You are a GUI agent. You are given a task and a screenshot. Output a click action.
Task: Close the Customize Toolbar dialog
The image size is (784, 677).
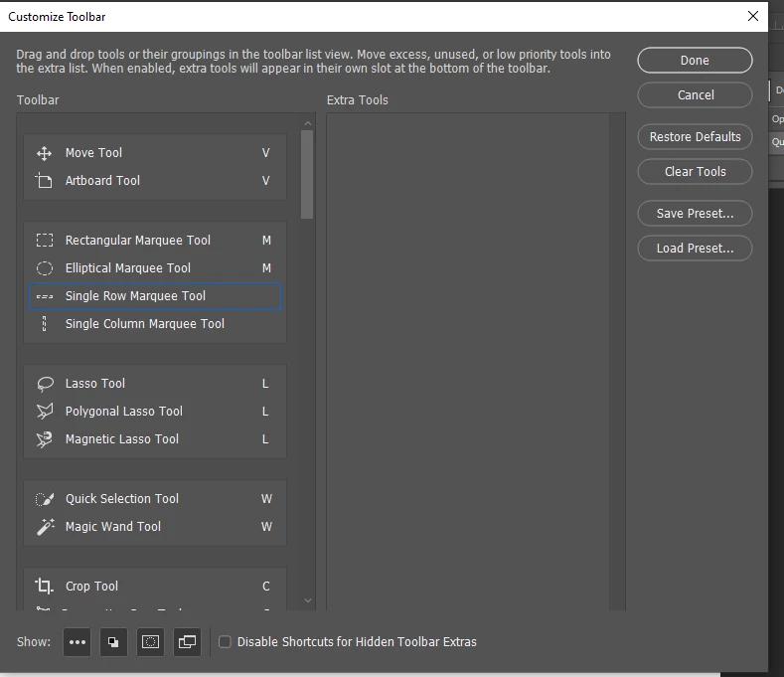(752, 16)
